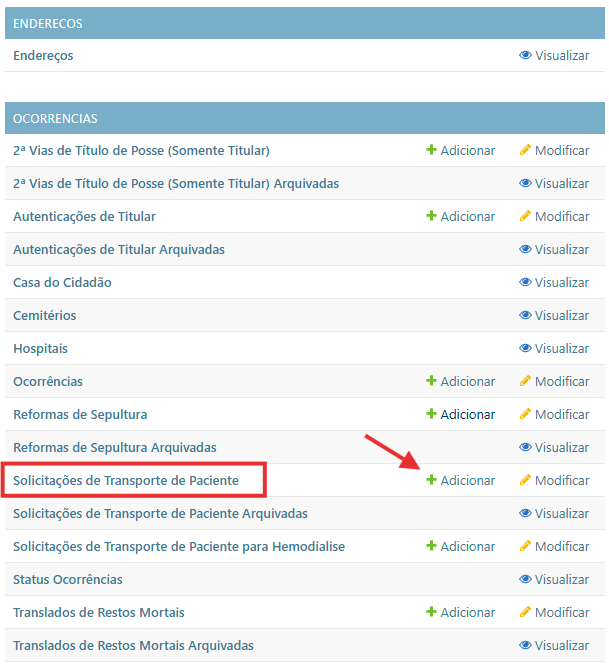Click plus icon for Transporte de Paciente para Hemodialise
609x667 pixels.
[x=431, y=546]
